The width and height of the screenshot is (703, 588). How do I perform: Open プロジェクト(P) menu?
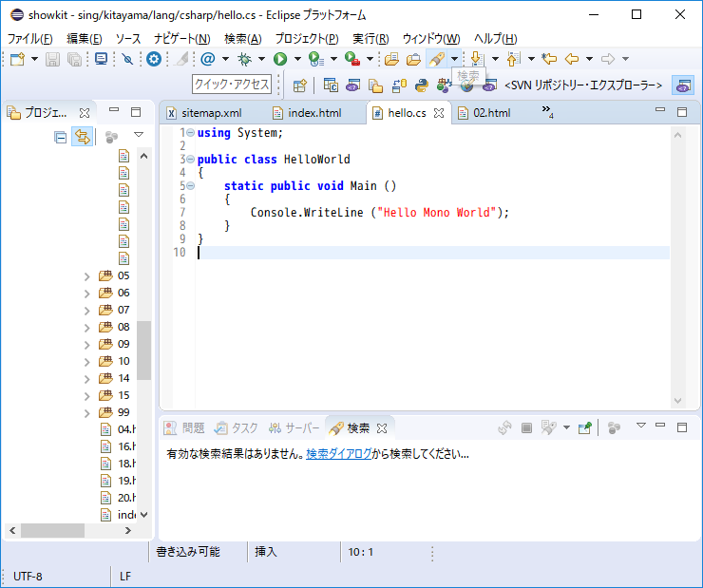click(307, 39)
